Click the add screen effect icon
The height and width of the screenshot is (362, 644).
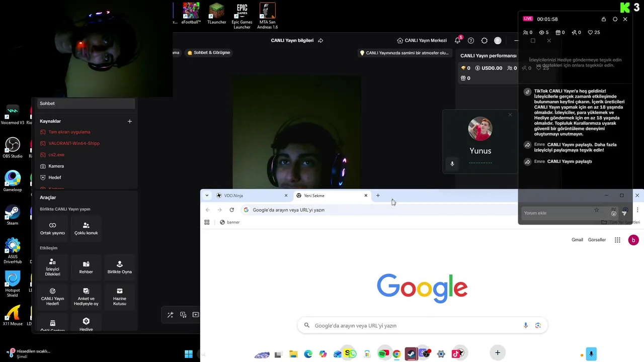196,315
